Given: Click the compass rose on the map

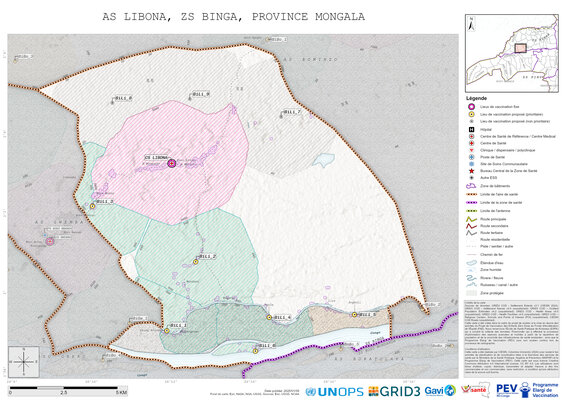Looking at the screenshot, I should click(24, 362).
